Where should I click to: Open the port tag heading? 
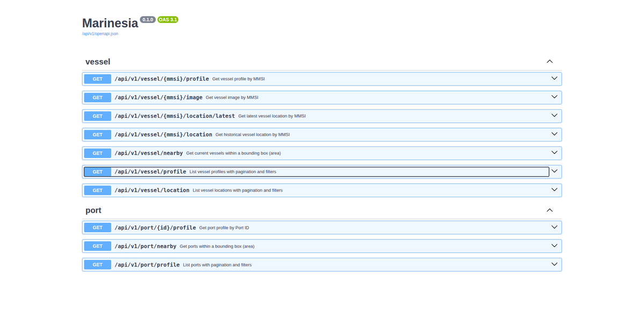pyautogui.click(x=93, y=210)
